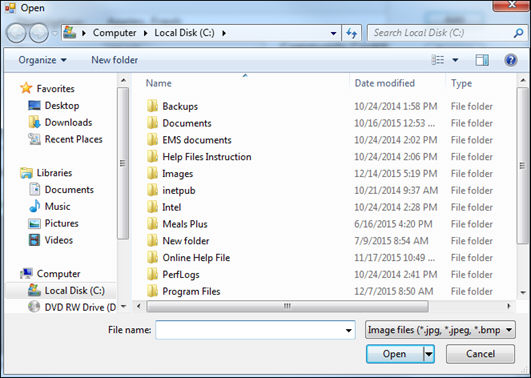
Task: Click date 12/14/2015 5:19 PM cell
Action: (396, 174)
